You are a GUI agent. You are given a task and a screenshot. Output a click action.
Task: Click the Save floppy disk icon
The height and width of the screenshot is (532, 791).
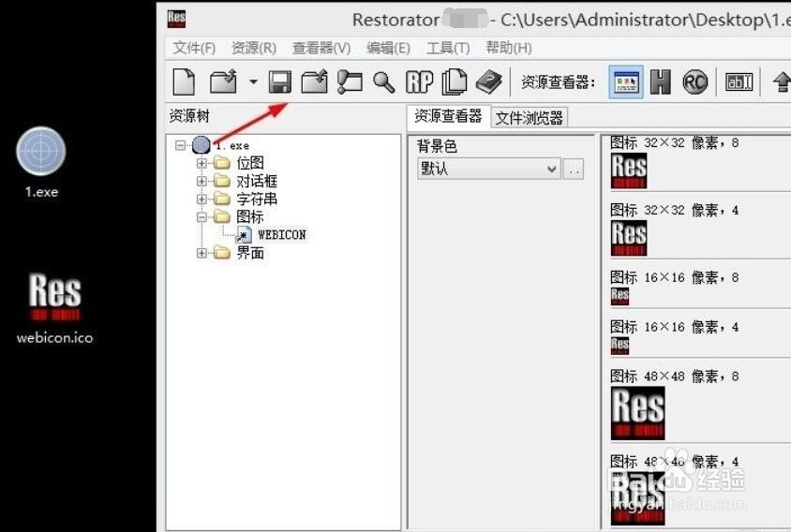pos(280,81)
